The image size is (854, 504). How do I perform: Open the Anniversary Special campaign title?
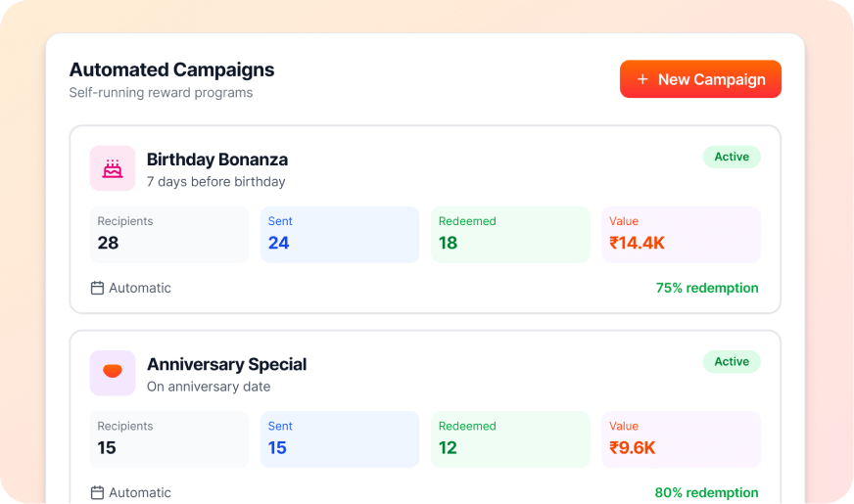(226, 364)
